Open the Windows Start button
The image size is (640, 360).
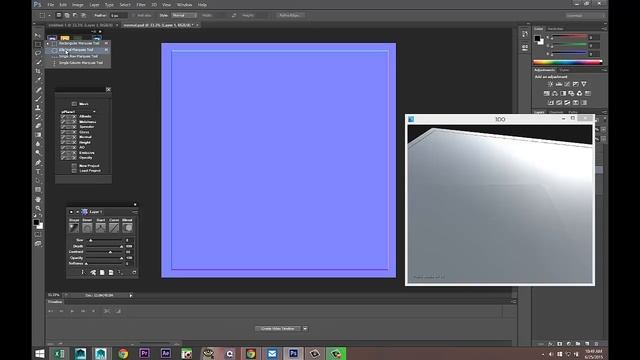pos(40,353)
